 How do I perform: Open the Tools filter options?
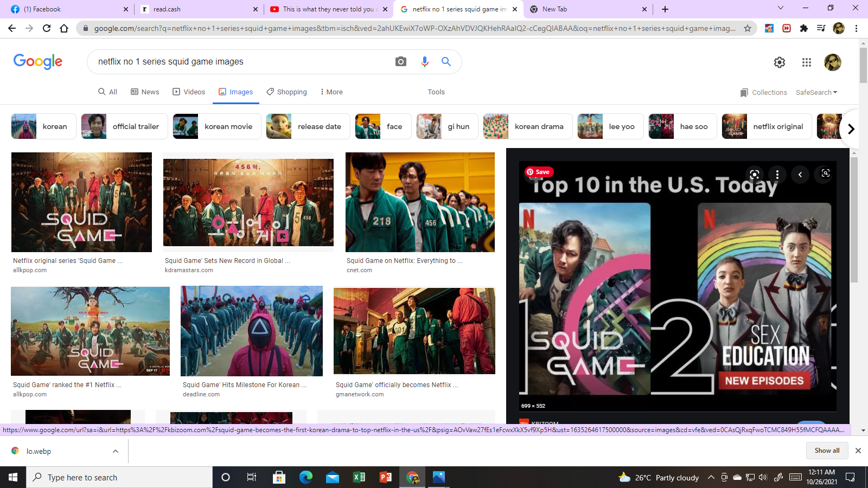[436, 92]
